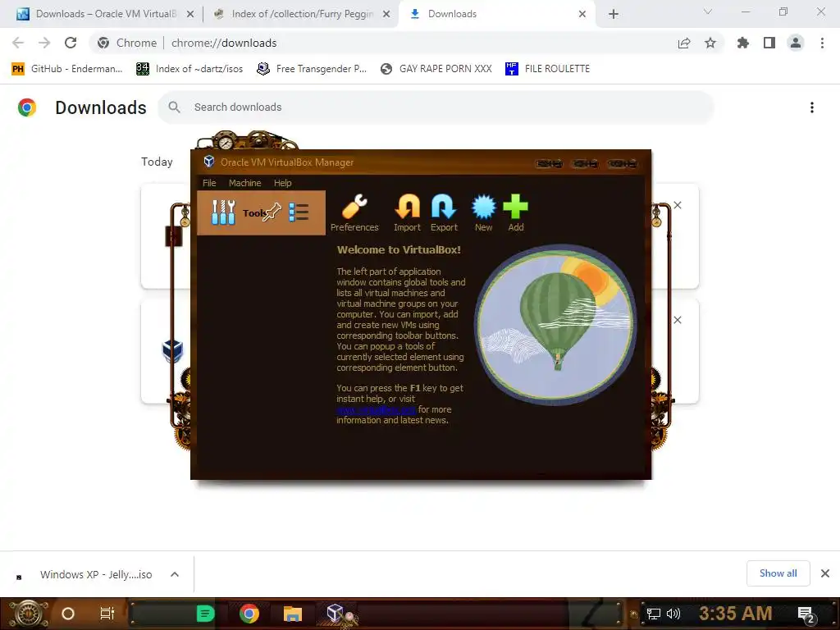Open the steampunk Start button

pyautogui.click(x=29, y=614)
